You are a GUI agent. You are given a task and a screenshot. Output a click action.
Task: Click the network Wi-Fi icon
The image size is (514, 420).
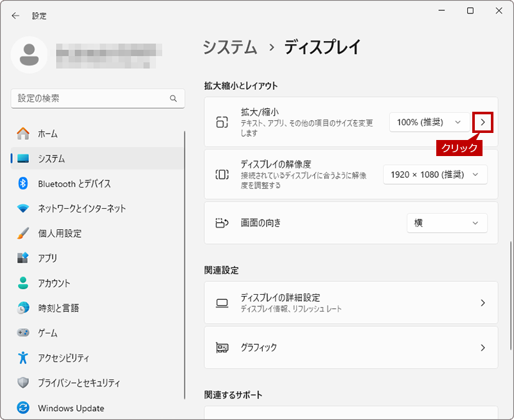[x=23, y=208]
